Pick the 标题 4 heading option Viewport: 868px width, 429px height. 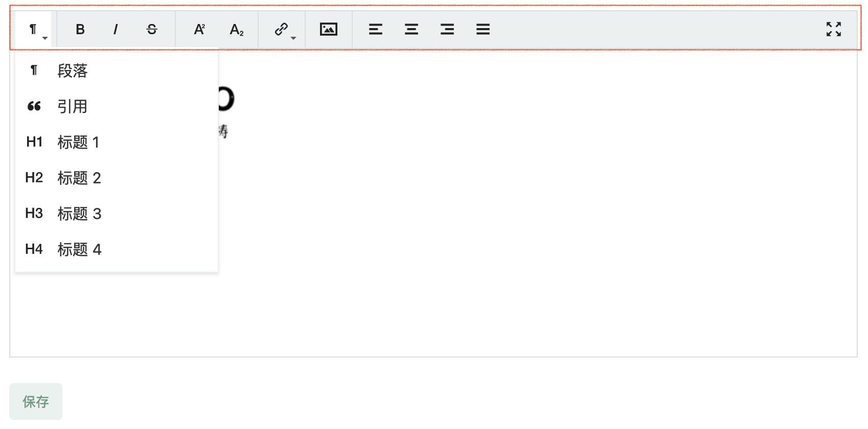click(79, 249)
